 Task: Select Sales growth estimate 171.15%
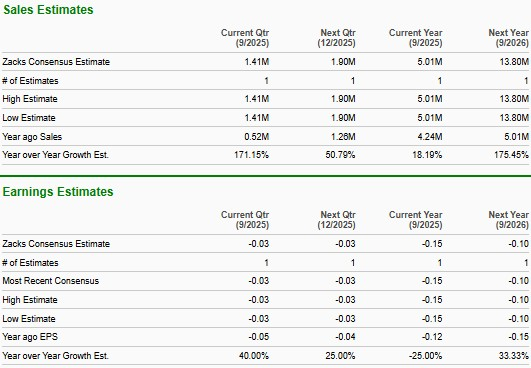click(252, 155)
